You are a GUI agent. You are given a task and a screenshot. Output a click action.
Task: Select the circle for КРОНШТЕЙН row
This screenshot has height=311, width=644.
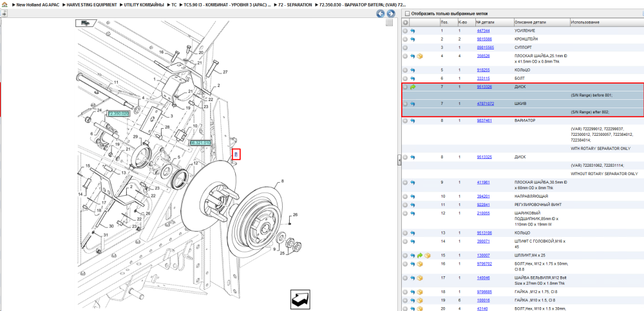click(x=405, y=39)
